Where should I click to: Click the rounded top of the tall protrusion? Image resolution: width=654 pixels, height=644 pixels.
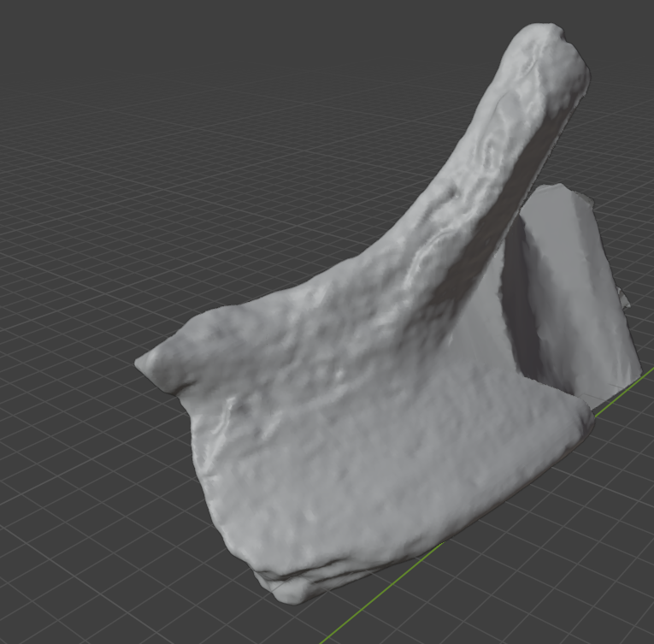pyautogui.click(x=547, y=44)
